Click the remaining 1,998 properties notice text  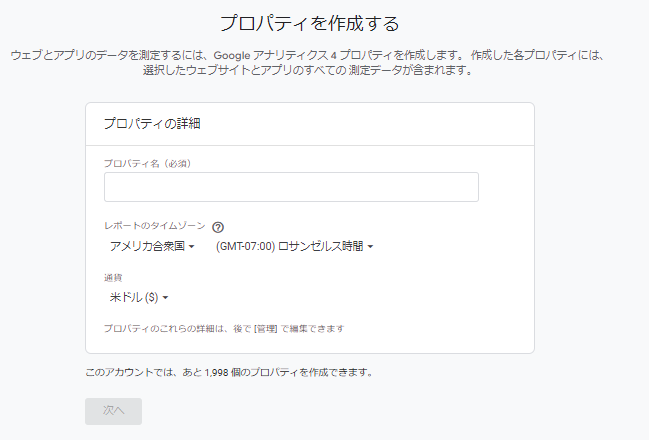pos(229,372)
